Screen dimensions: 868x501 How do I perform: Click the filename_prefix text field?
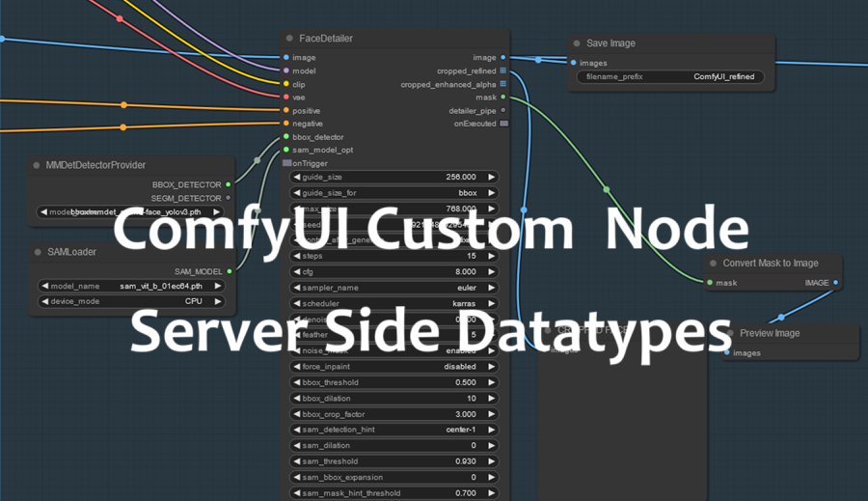(671, 76)
